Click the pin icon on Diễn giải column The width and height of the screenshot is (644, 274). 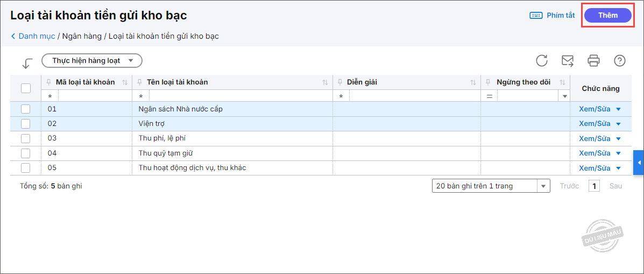tap(340, 82)
